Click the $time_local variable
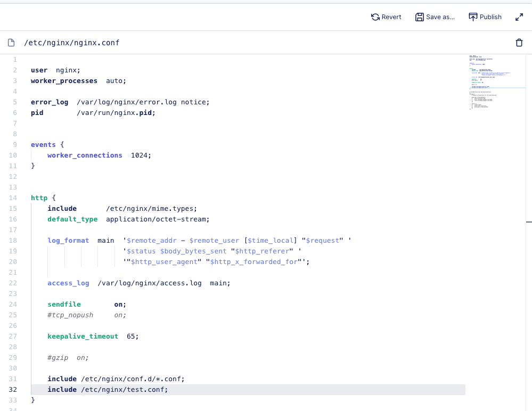 [271, 241]
